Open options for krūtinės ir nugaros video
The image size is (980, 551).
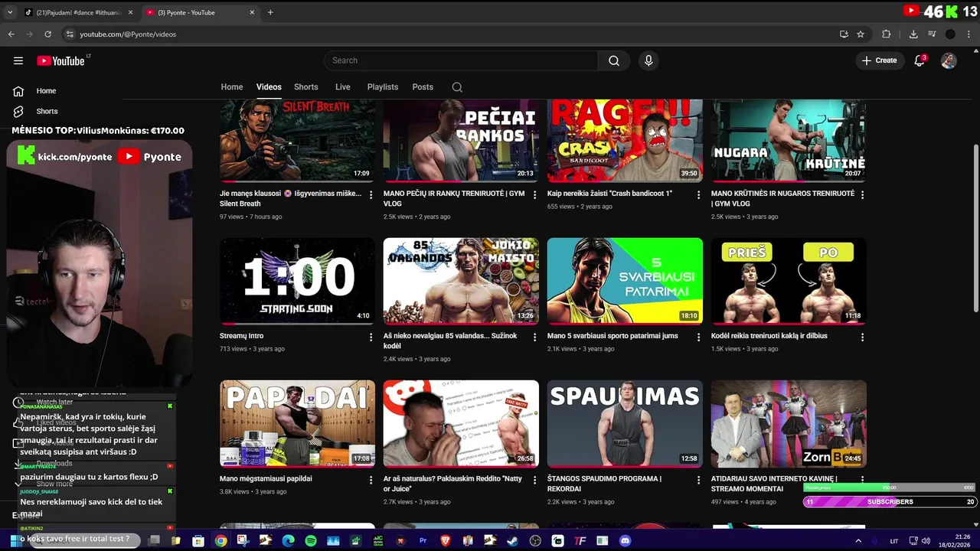(862, 195)
